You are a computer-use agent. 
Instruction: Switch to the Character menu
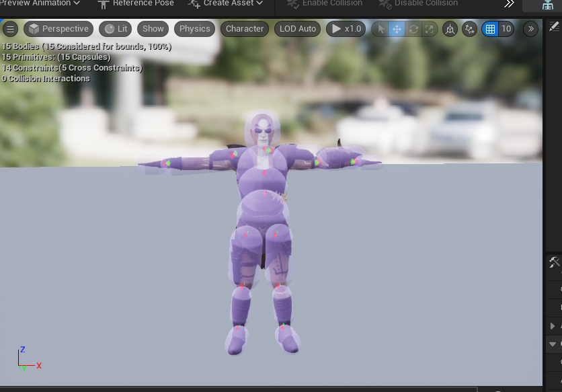point(244,29)
